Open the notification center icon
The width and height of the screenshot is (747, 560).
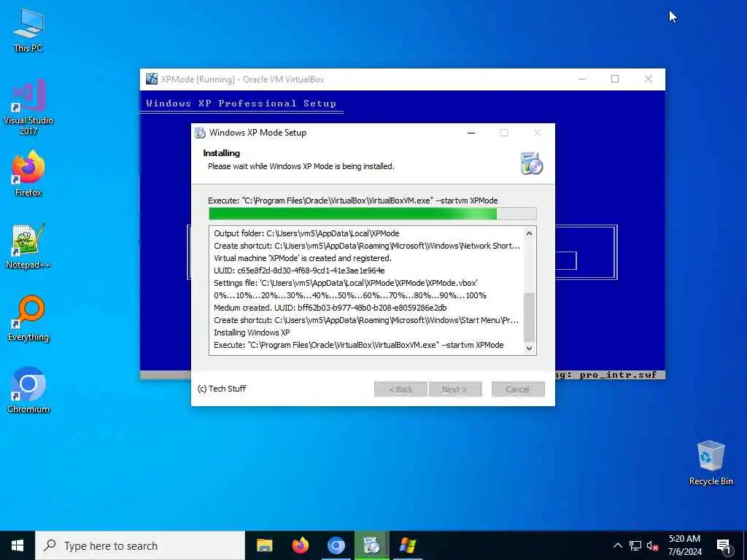pos(724,545)
